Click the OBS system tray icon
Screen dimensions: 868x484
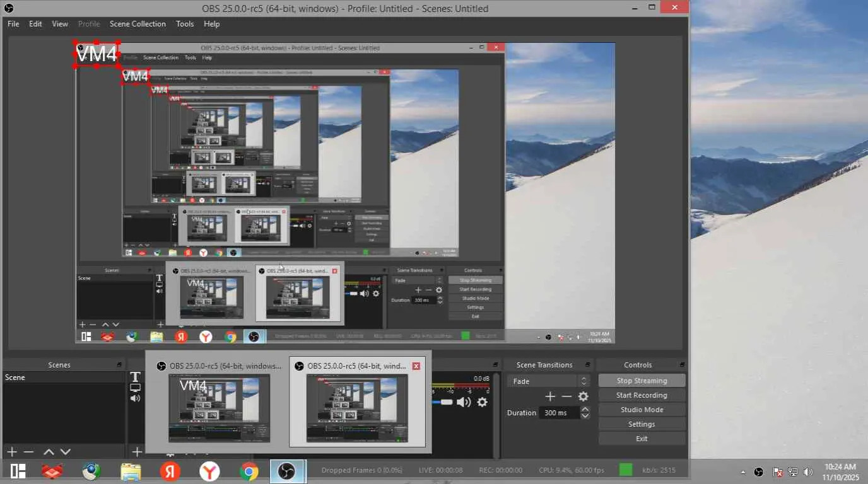759,472
